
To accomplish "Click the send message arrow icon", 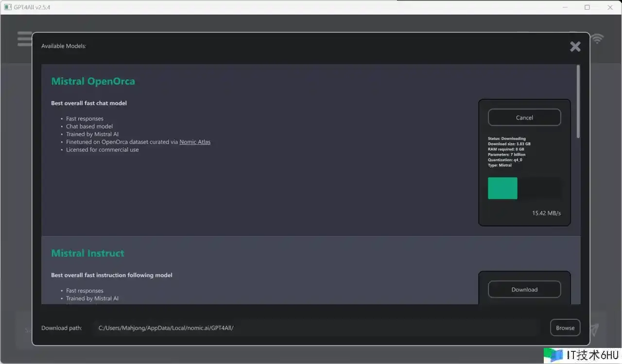I will 594,330.
